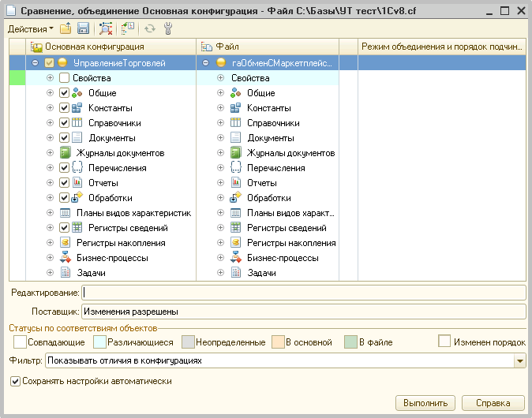Expand Свойства in main configuration
This screenshot has height=418, width=532.
50,78
